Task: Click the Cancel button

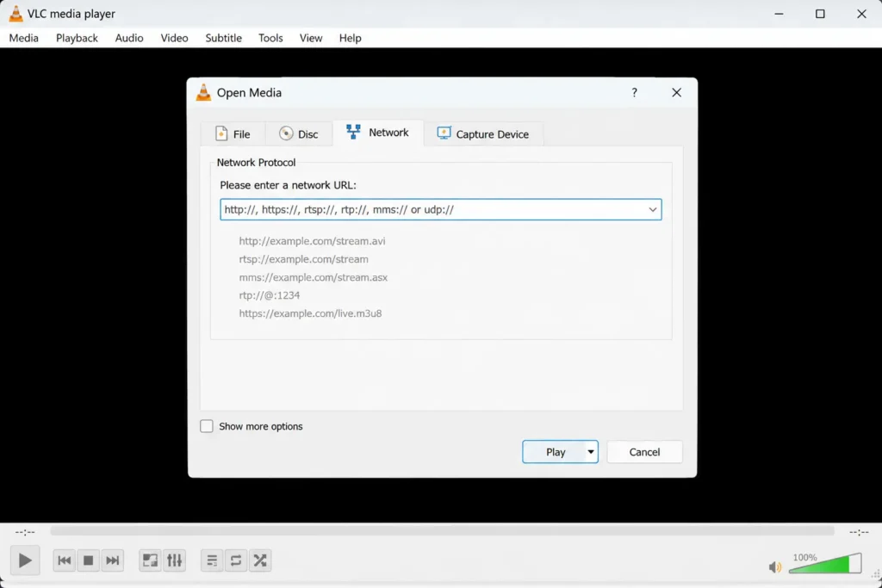Action: coord(644,452)
